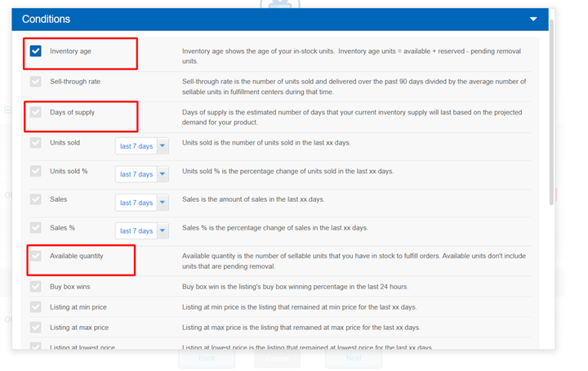Click the Conditions panel vertical scrollbar
Screen dimensions: 588x371
coord(551,112)
